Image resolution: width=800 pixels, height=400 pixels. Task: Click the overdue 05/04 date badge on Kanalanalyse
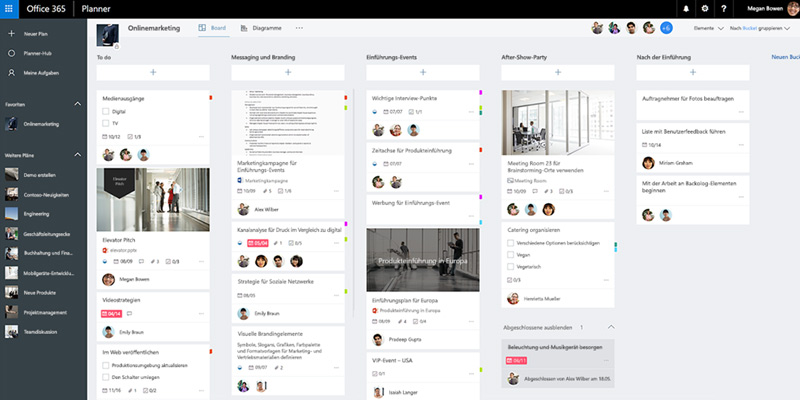tap(258, 243)
